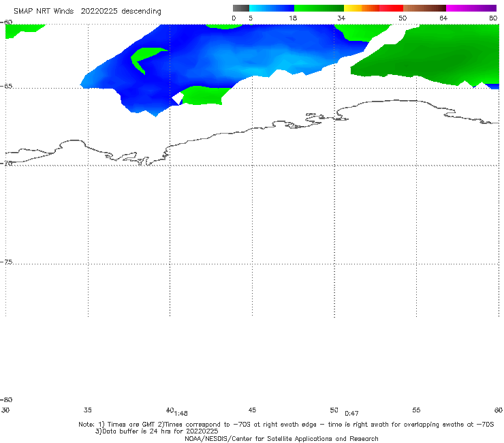504x443 pixels.
Task: Click the longitude axis label "40"
Action: (170, 410)
